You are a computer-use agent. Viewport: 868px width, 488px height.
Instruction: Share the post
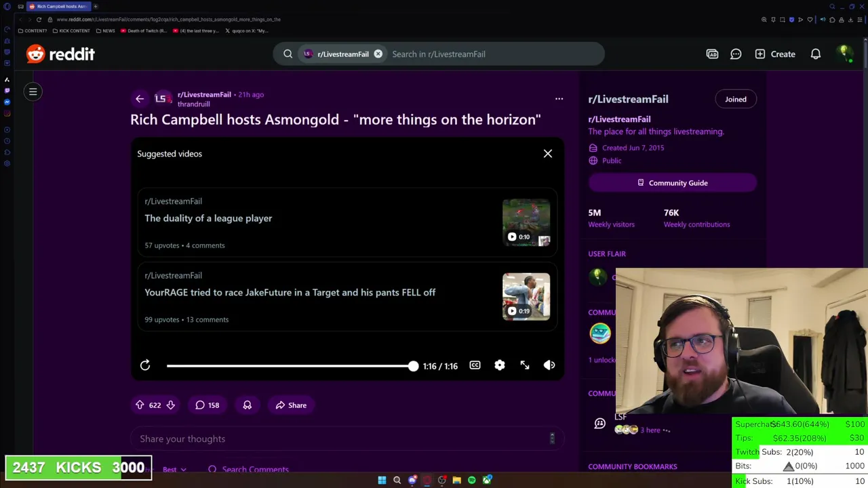[291, 405]
